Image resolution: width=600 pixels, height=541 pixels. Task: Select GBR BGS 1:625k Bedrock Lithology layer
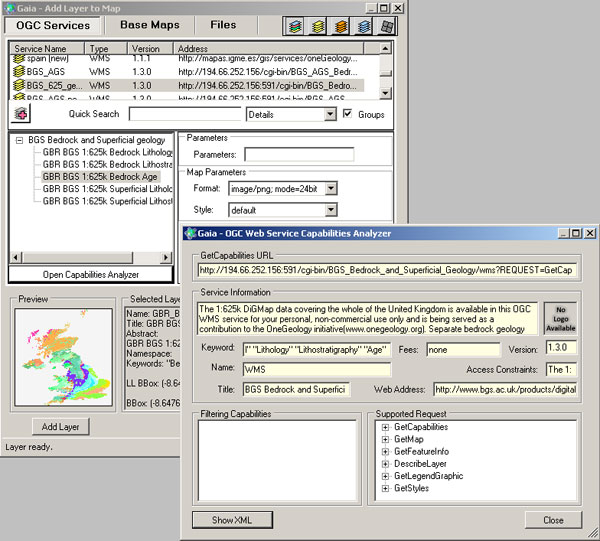click(x=107, y=152)
